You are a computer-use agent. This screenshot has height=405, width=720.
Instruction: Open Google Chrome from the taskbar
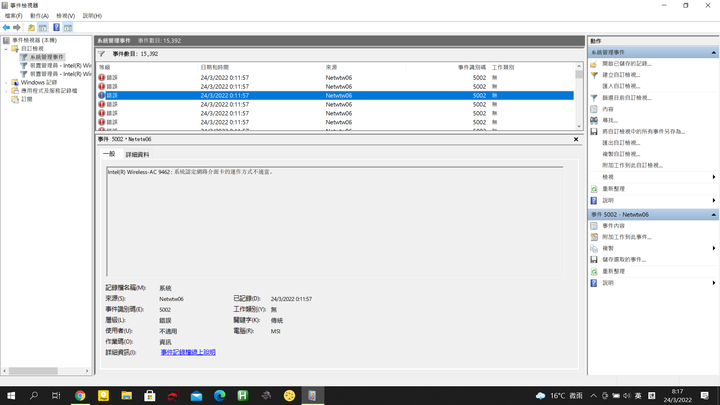[80, 395]
